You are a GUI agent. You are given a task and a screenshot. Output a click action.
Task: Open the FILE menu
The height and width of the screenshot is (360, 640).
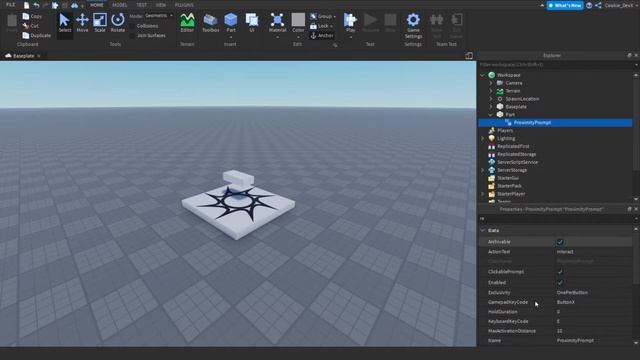10,5
